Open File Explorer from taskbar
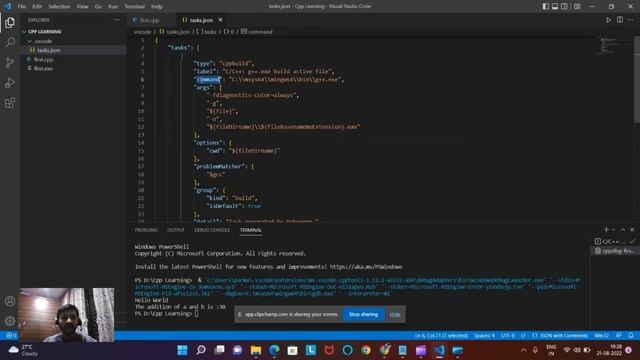Screen dimensions: 640x360 [x=256, y=350]
